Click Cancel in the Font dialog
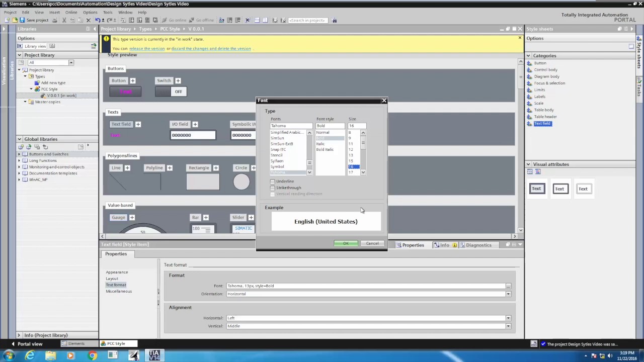Screen dimensions: 644x362 [372, 243]
